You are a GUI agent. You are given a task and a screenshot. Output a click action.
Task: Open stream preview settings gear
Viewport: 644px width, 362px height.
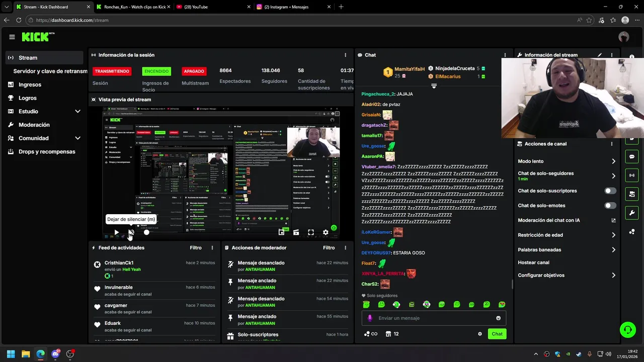tap(326, 232)
